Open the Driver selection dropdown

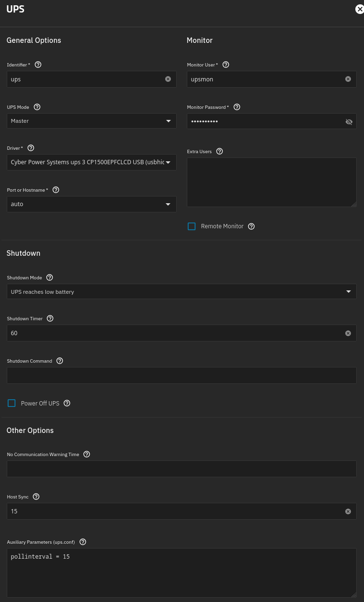(x=91, y=162)
